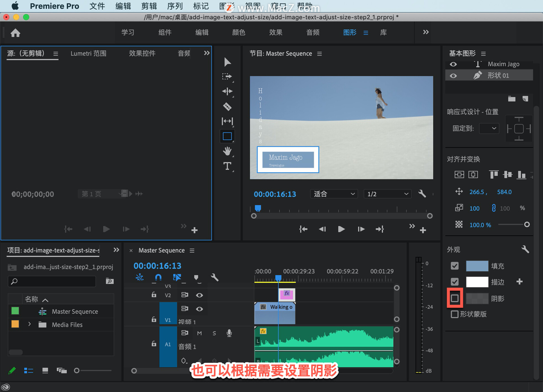
Task: Open Program Monitor settings wrench
Action: coord(422,194)
